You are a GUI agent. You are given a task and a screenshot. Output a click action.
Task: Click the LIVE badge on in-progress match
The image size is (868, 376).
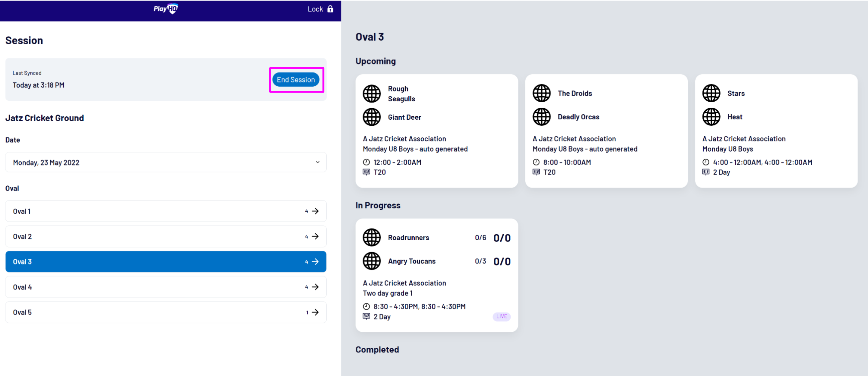point(501,316)
